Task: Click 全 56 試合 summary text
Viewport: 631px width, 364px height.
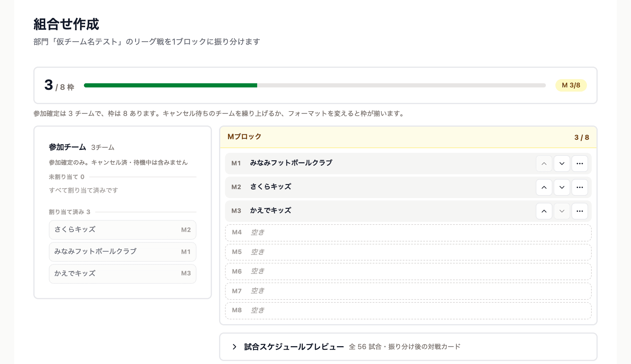Action: click(x=405, y=347)
